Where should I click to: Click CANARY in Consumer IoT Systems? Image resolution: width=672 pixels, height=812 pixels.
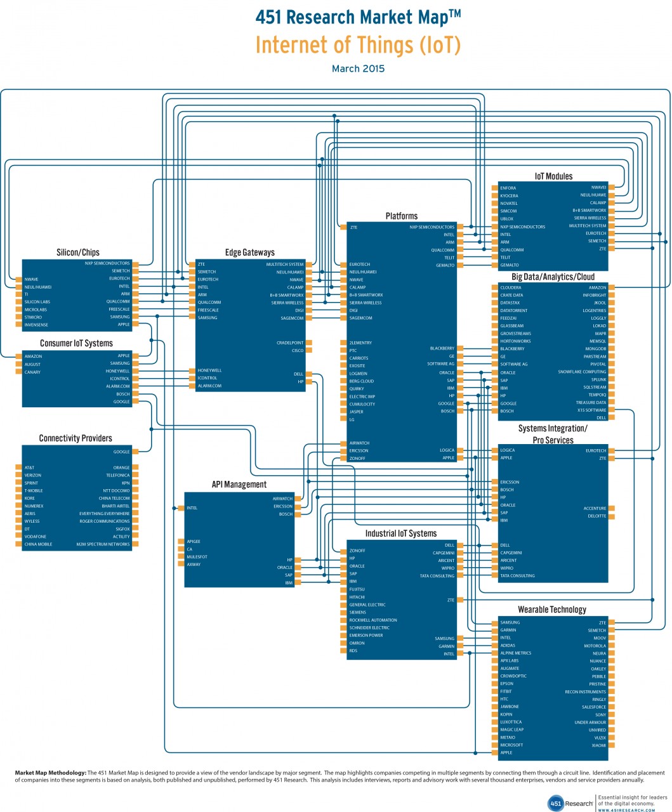32,372
